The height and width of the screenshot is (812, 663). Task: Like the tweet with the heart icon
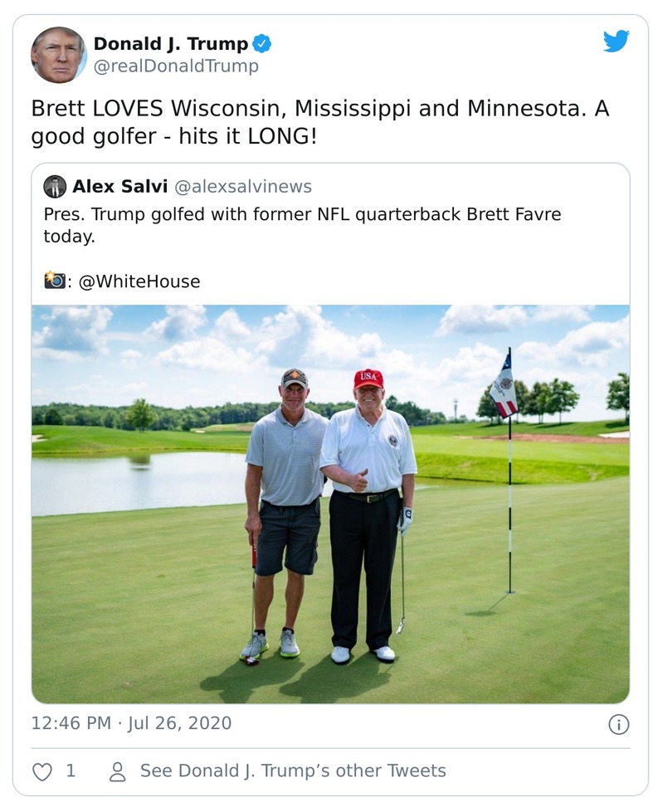41,771
